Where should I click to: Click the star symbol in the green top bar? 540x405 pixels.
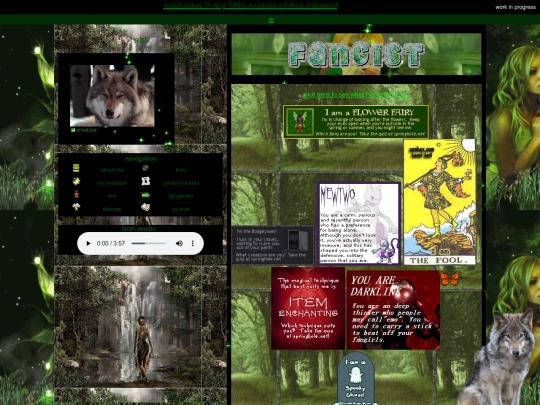pyautogui.click(x=271, y=20)
